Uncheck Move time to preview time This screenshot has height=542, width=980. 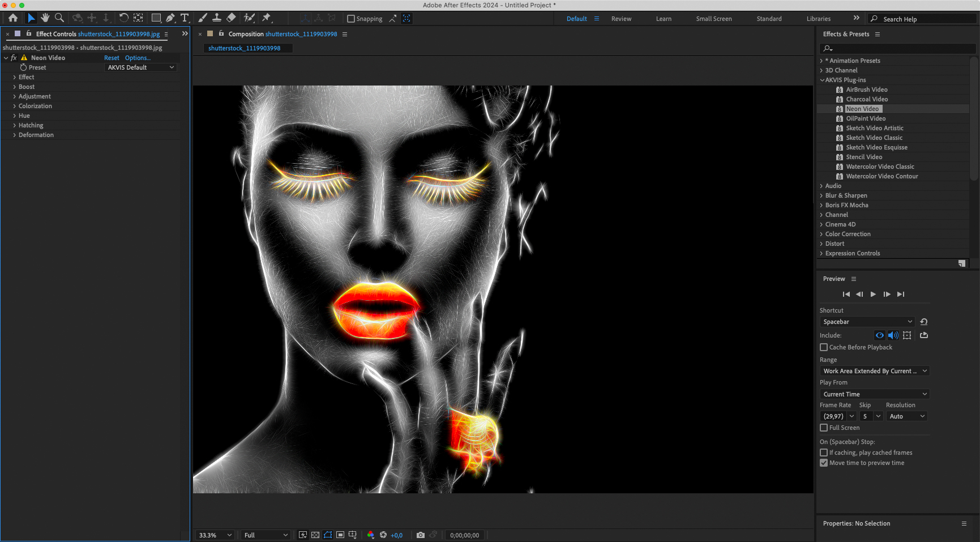tap(824, 463)
